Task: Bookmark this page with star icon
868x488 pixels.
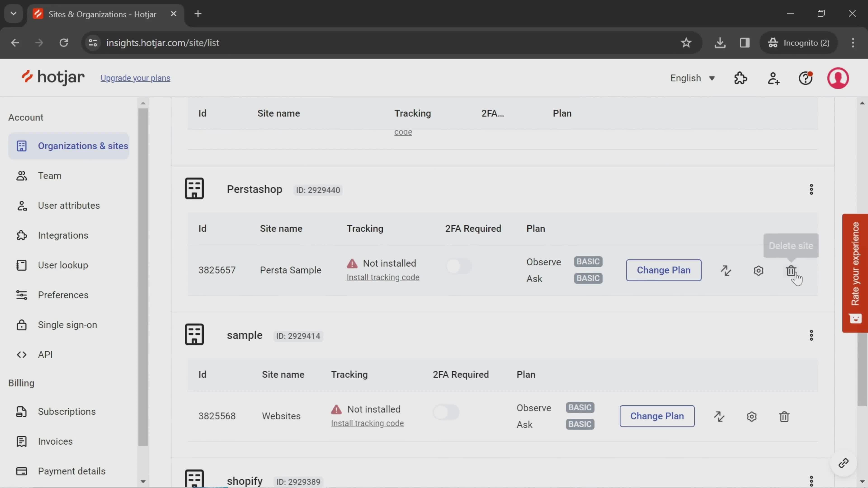Action: pyautogui.click(x=686, y=43)
